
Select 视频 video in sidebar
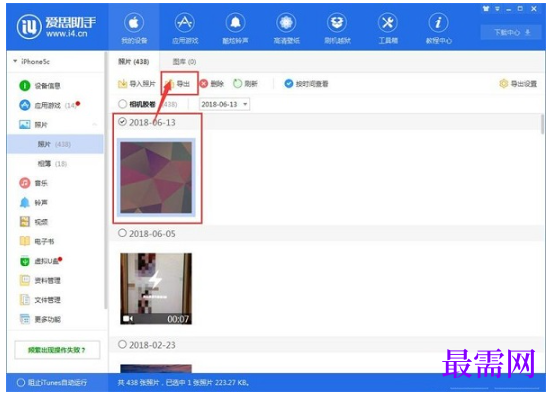(x=34, y=222)
